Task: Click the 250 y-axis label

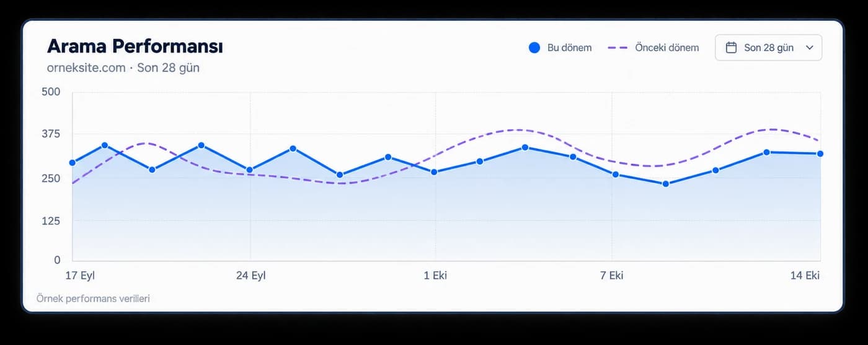Action: tap(51, 178)
